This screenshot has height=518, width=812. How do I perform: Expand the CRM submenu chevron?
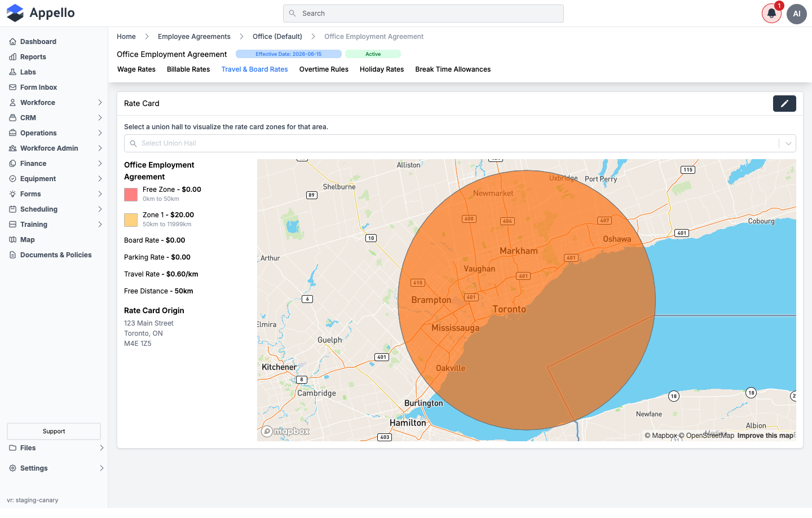100,118
